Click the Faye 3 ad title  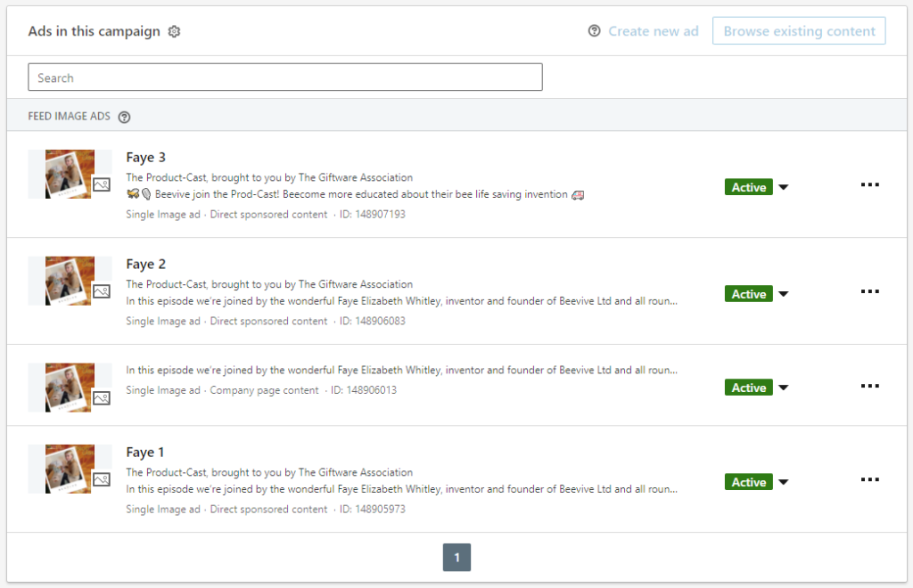click(145, 158)
